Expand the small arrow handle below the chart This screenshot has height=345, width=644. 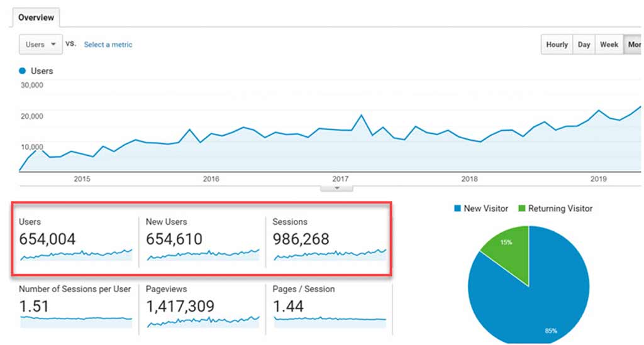pyautogui.click(x=337, y=188)
